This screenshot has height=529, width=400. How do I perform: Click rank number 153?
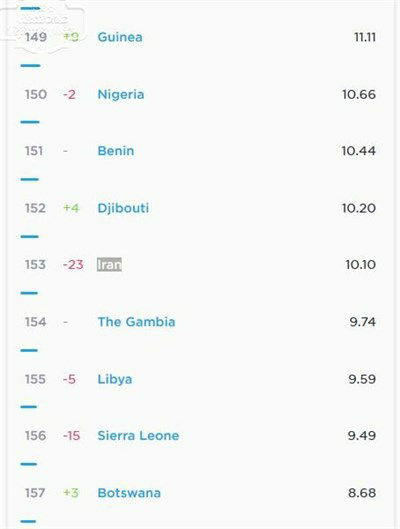tap(35, 264)
